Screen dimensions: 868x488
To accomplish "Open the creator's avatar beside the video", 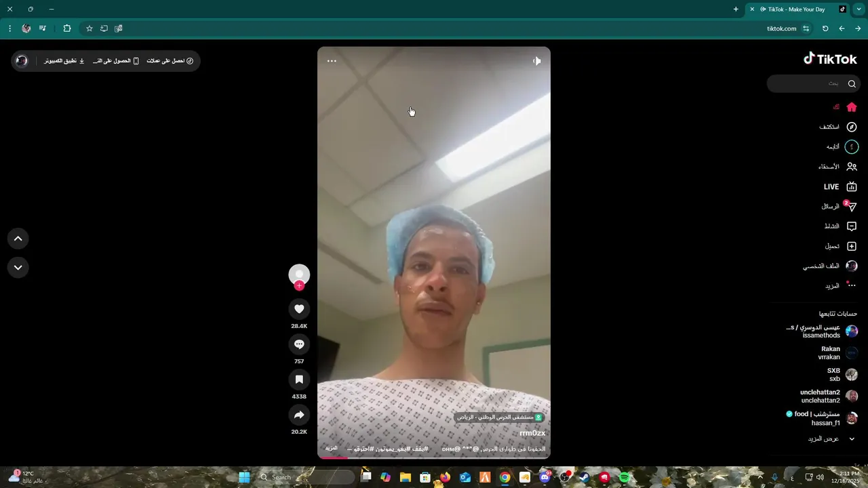I will [x=299, y=274].
